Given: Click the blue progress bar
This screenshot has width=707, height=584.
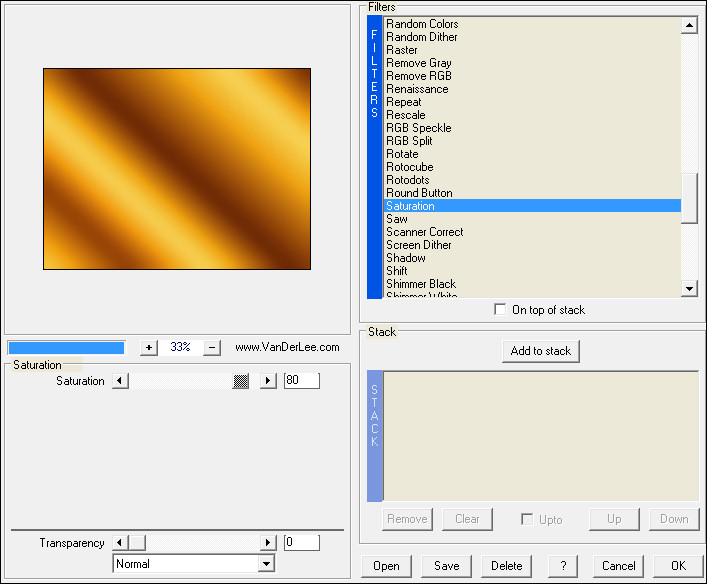Looking at the screenshot, I should [x=66, y=348].
